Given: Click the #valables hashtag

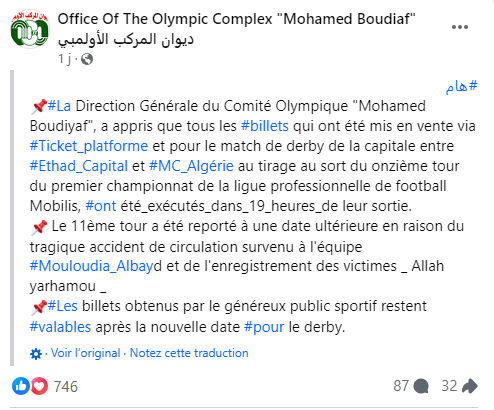Looking at the screenshot, I should click(x=60, y=327).
